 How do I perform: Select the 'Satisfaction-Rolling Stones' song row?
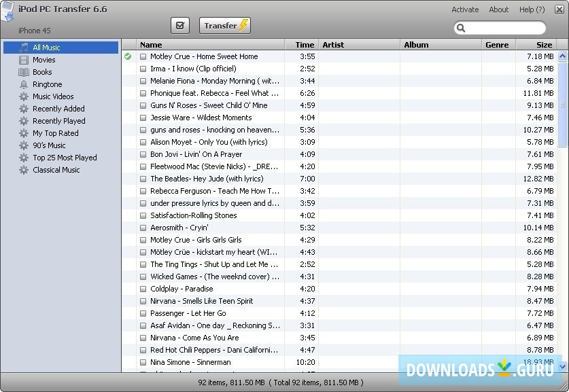[x=339, y=215]
